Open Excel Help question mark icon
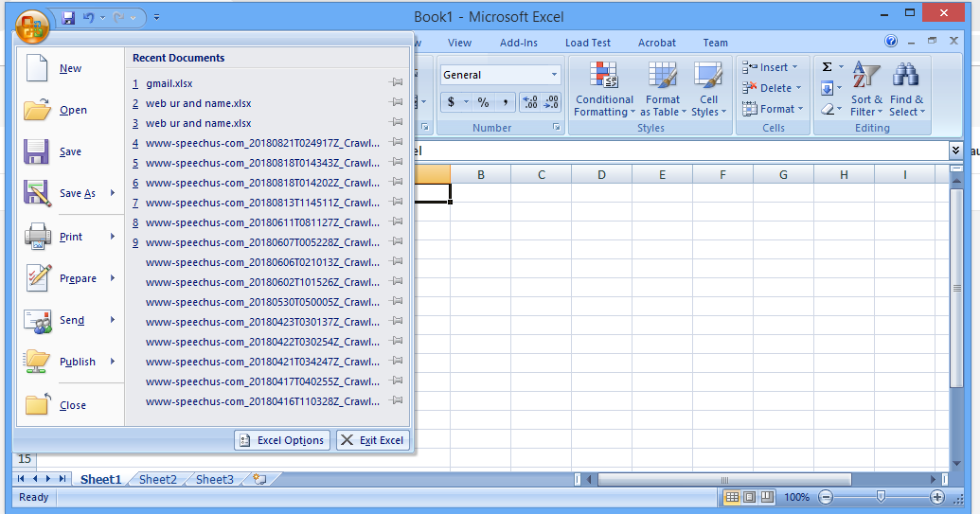This screenshot has height=514, width=980. pos(891,42)
